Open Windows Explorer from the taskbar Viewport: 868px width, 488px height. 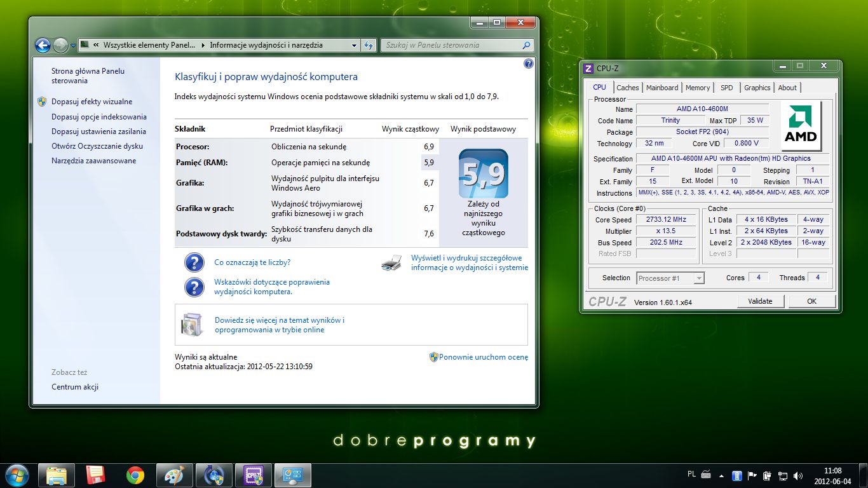pos(56,475)
